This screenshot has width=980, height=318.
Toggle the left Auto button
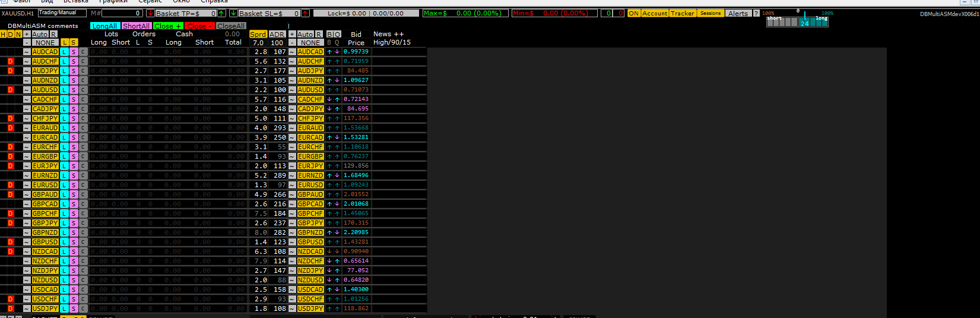pyautogui.click(x=40, y=34)
